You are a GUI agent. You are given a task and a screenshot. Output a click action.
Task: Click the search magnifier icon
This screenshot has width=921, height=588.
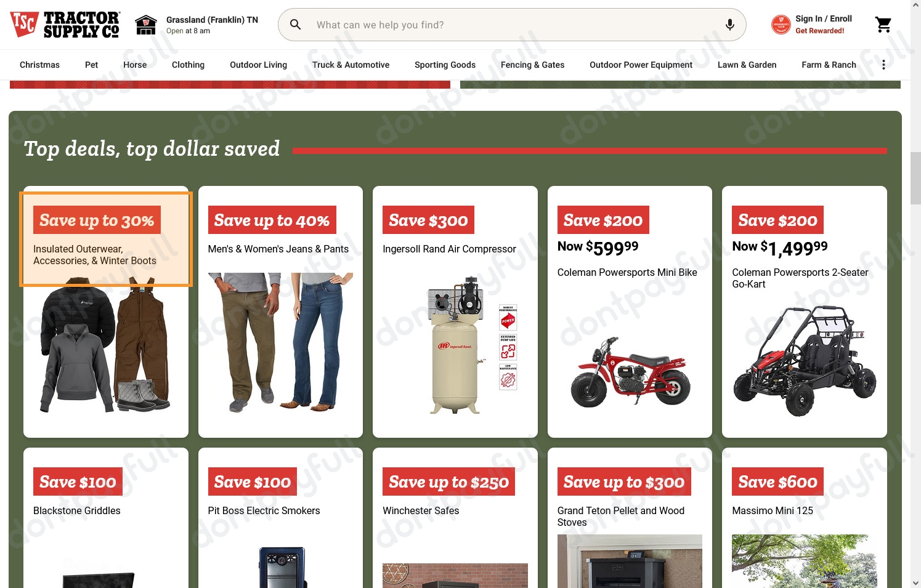296,25
